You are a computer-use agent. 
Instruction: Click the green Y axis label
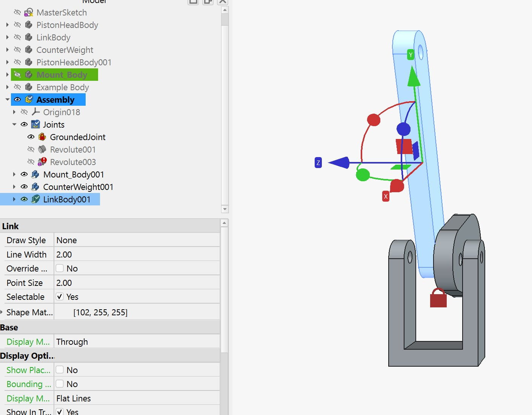click(x=411, y=55)
